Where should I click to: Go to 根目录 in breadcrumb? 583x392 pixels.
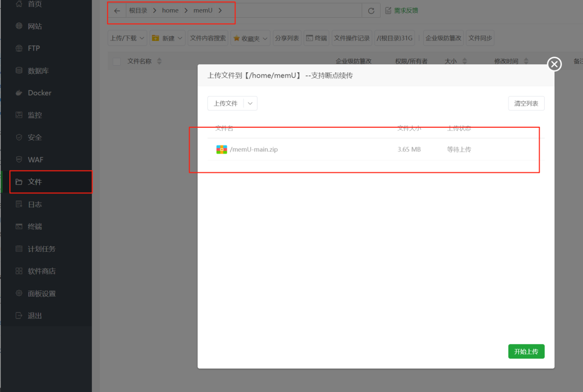pos(138,10)
